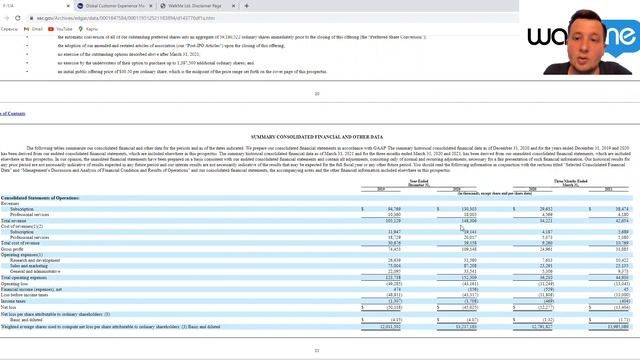Click the 'Research and development' row label
The height and width of the screenshot is (360, 640).
click(x=35, y=260)
